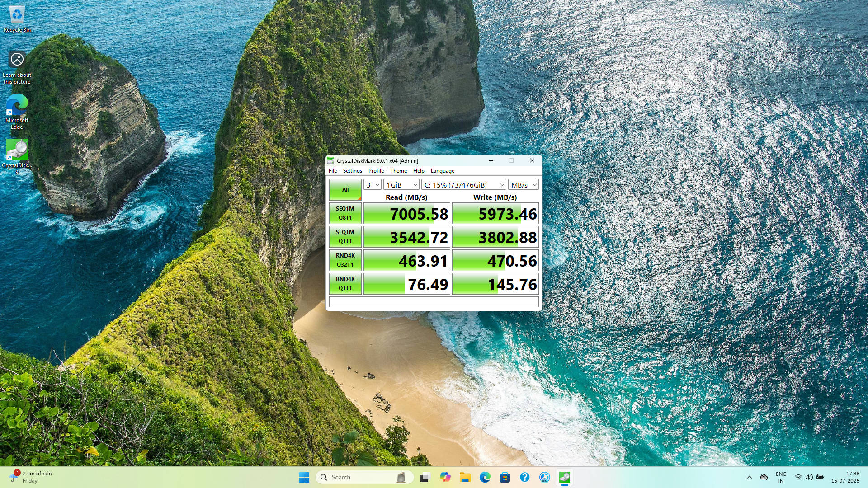868x488 pixels.
Task: Click the empty comment field below the results
Action: coord(434,302)
